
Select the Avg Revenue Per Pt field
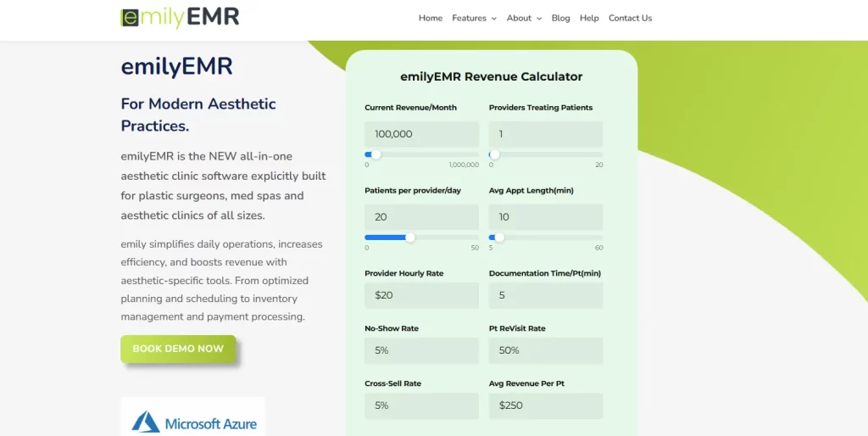pos(546,405)
